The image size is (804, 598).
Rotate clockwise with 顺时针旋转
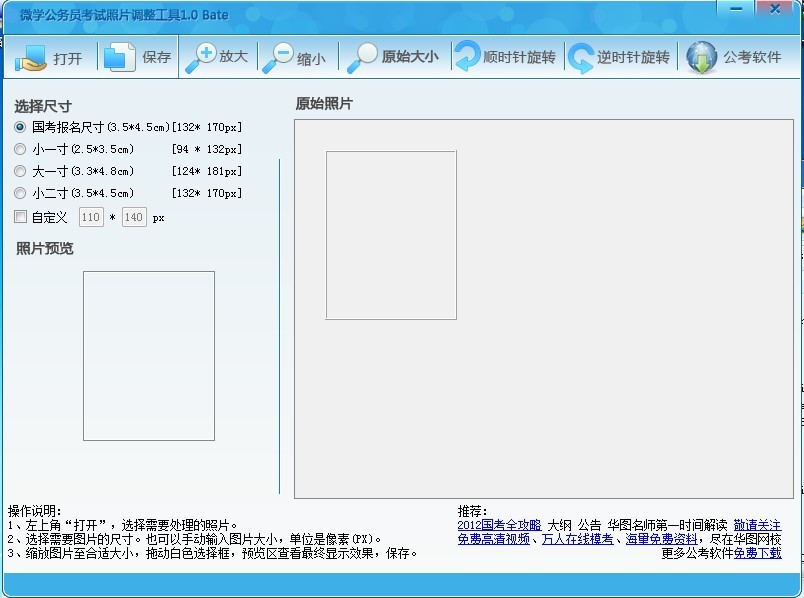[505, 57]
